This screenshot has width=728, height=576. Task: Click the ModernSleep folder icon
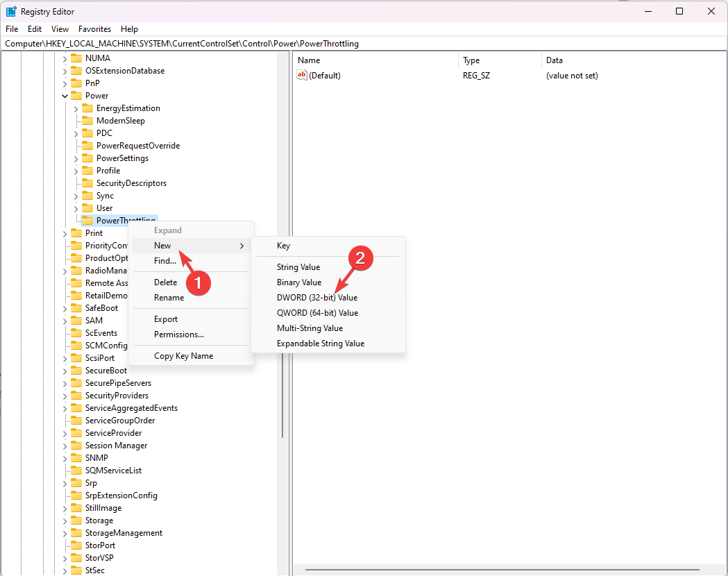point(87,121)
